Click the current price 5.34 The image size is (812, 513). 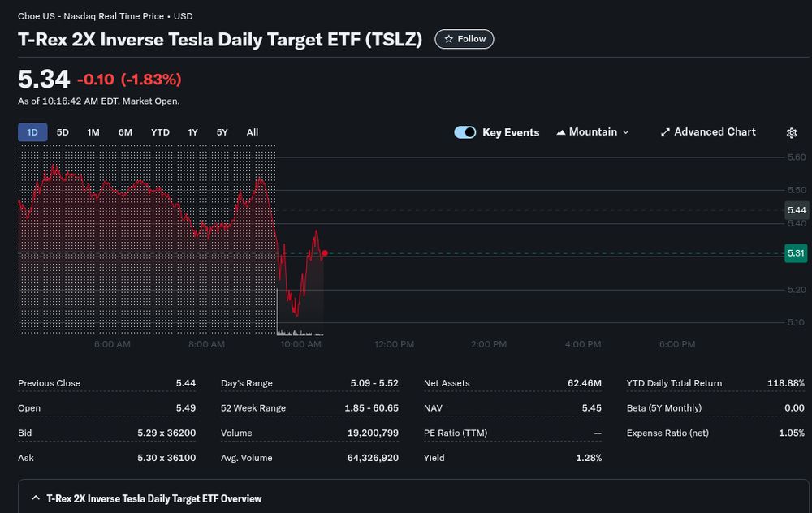(x=44, y=80)
